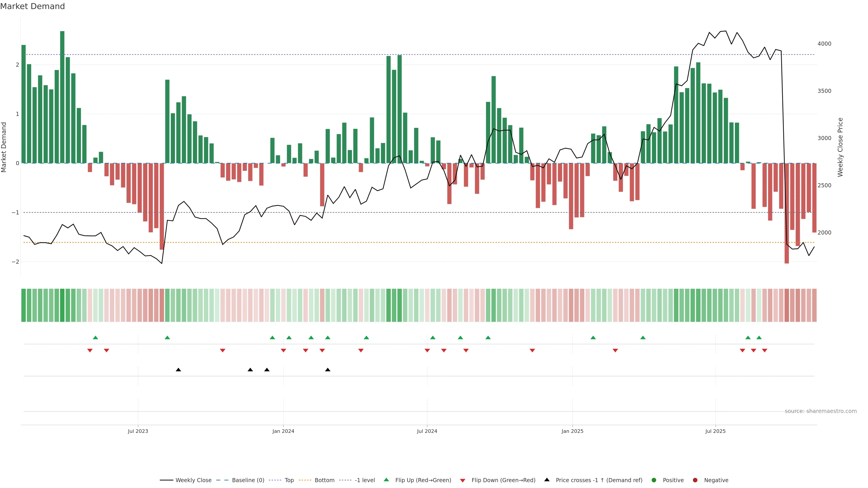Viewport: 868px width, 488px height.
Task: Click the last red flip-down marker after Jul 2025
Action: 764,351
